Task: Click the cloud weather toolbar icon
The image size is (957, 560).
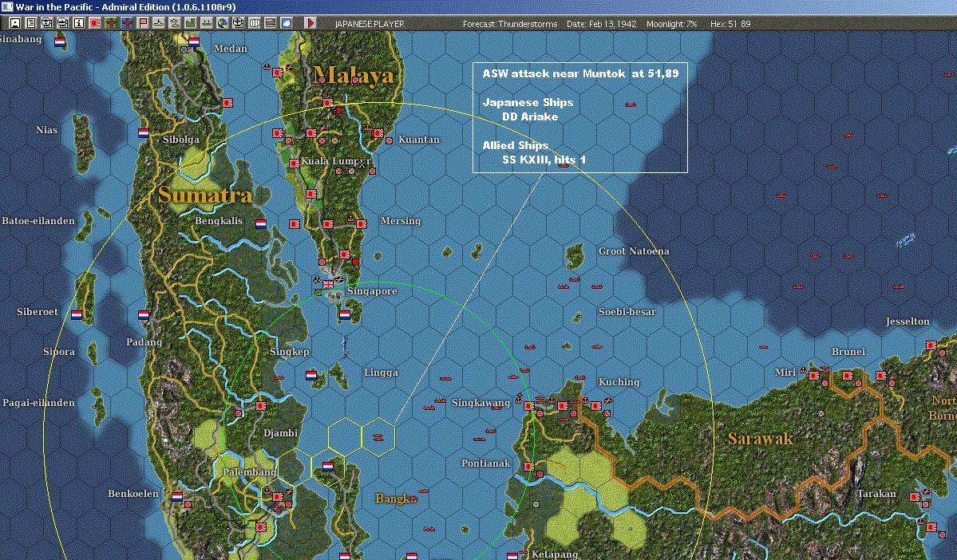Action: pyautogui.click(x=286, y=23)
